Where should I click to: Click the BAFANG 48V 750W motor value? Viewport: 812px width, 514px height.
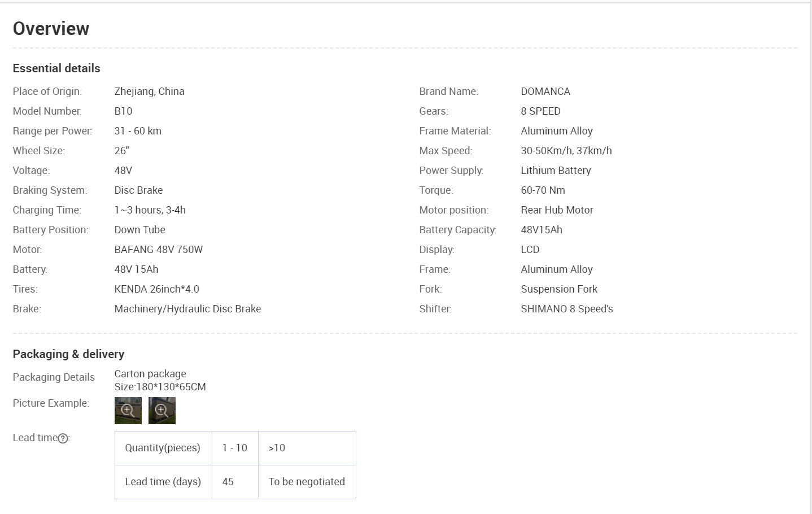pos(158,250)
